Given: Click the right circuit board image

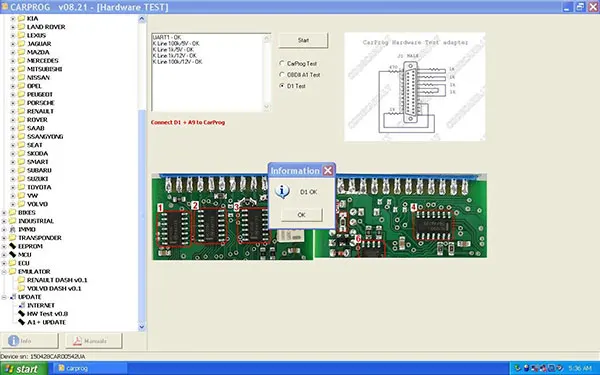Looking at the screenshot, I should [x=401, y=216].
